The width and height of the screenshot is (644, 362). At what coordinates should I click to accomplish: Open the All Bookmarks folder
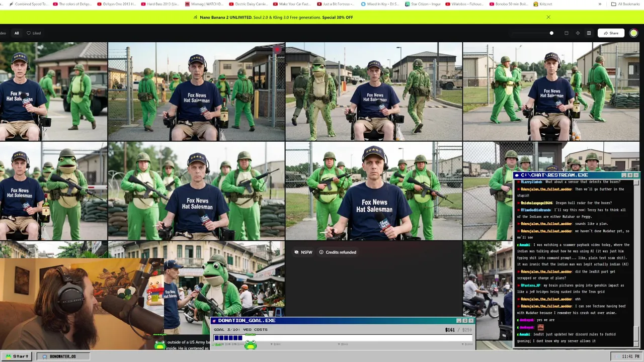[625, 4]
